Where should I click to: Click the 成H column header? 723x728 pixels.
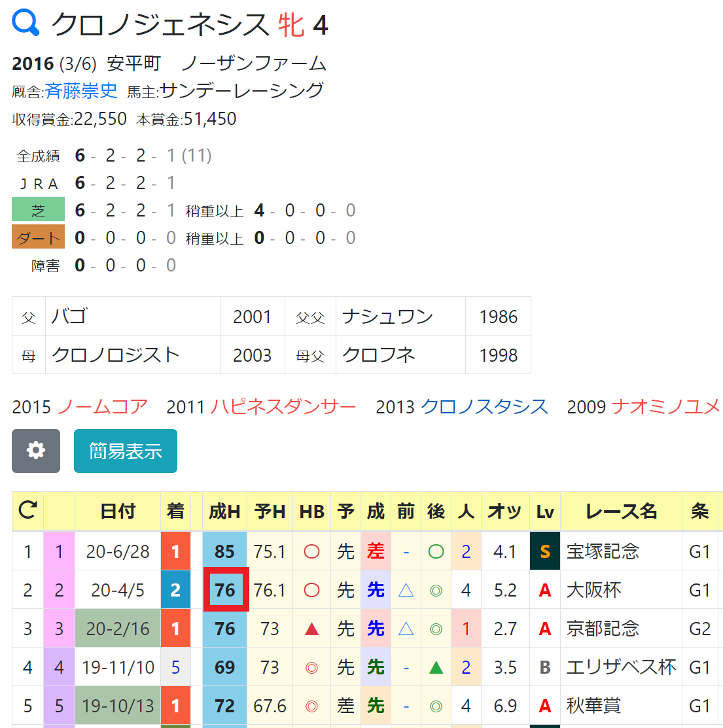click(x=224, y=511)
